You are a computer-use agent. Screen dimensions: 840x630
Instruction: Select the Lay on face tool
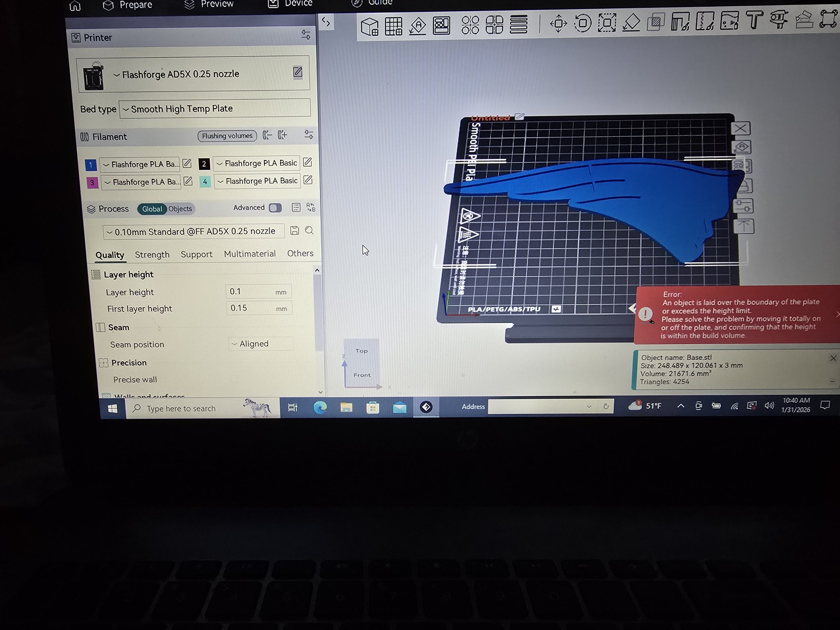pyautogui.click(x=631, y=23)
